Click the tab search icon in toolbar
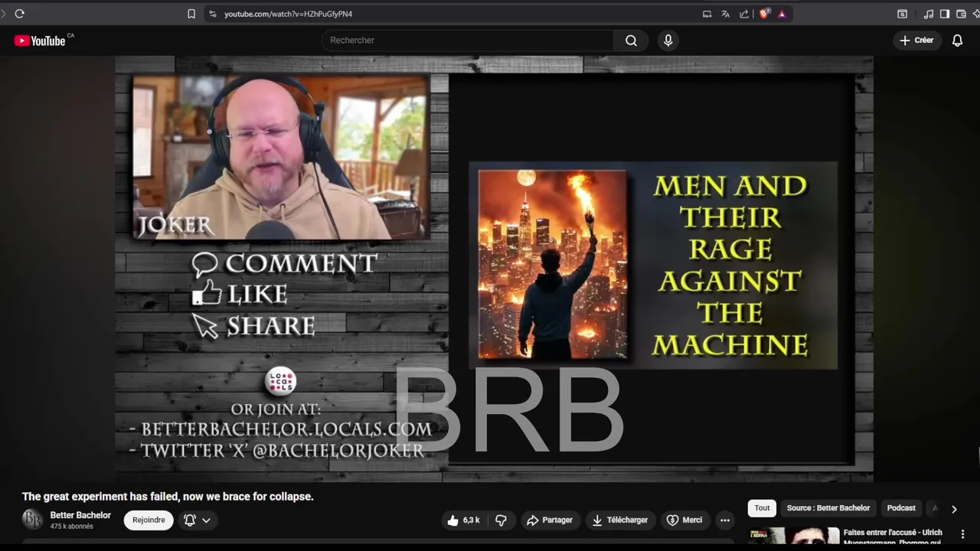980x551 pixels. pos(903,14)
